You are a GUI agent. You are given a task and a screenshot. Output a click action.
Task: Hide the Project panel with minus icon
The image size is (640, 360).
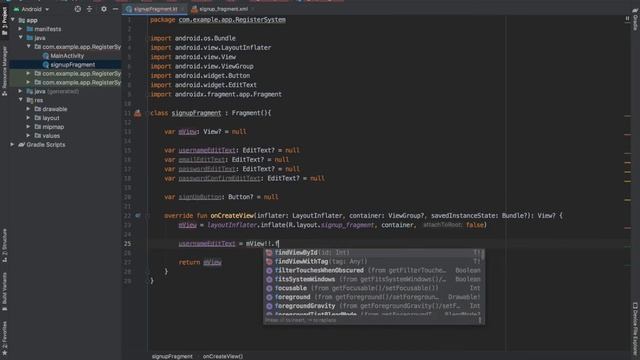(x=116, y=9)
